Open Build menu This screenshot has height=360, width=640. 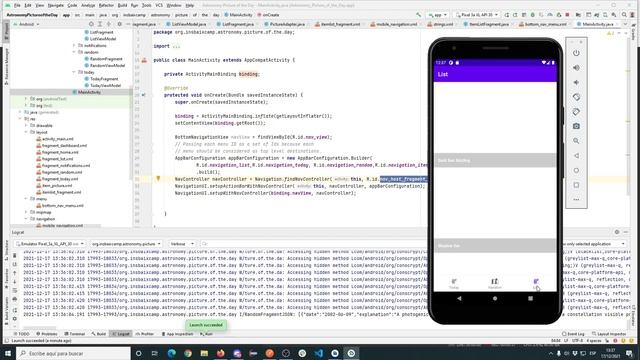122,5
